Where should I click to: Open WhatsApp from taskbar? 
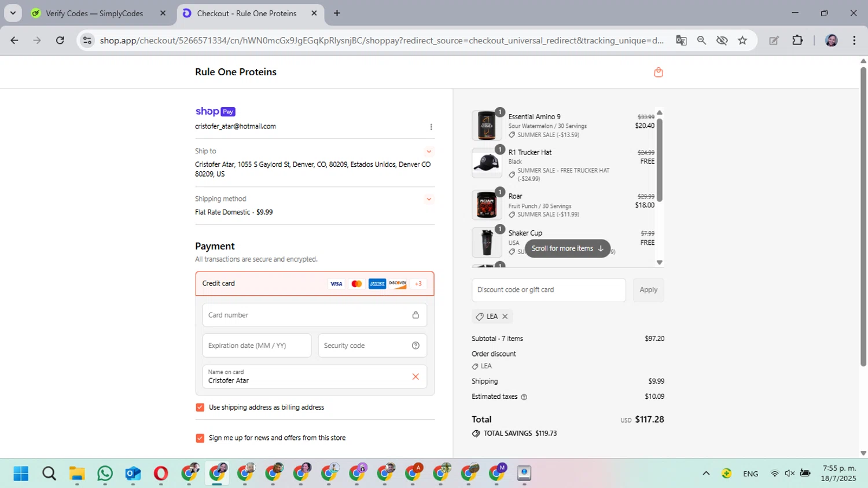[105, 474]
